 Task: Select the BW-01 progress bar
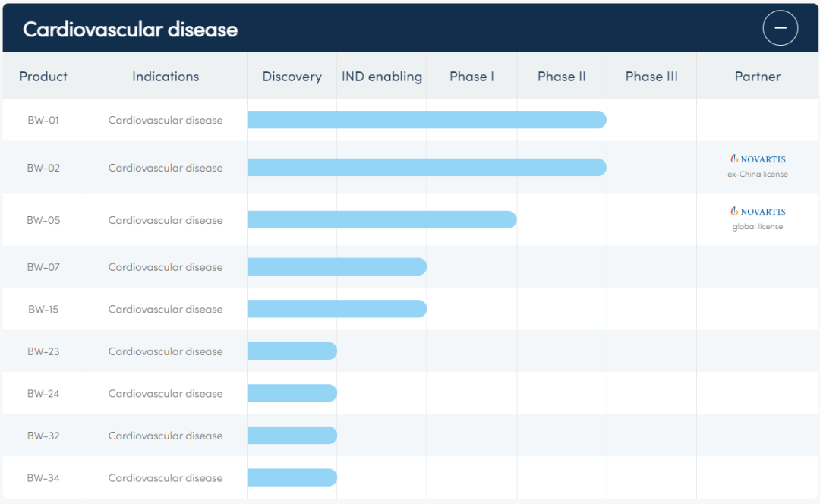click(426, 120)
